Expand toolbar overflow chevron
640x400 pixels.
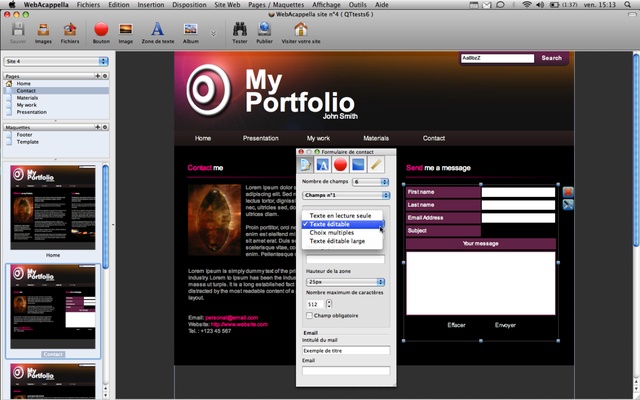(x=213, y=33)
